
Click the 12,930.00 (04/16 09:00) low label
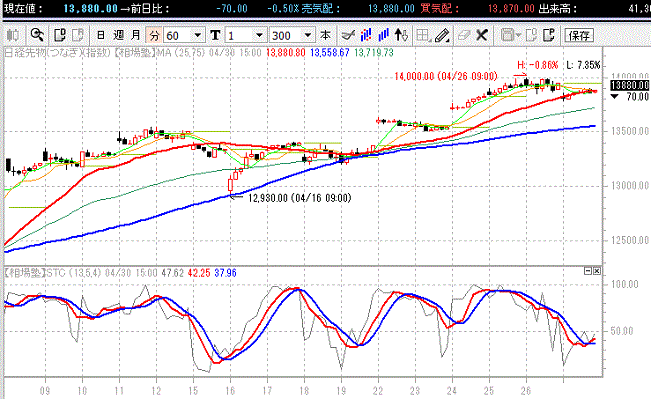coord(300,198)
